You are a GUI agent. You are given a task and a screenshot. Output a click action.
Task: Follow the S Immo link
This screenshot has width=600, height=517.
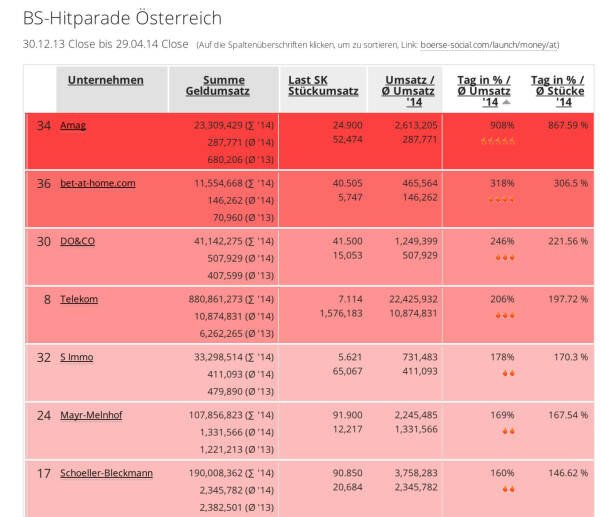[x=78, y=357]
